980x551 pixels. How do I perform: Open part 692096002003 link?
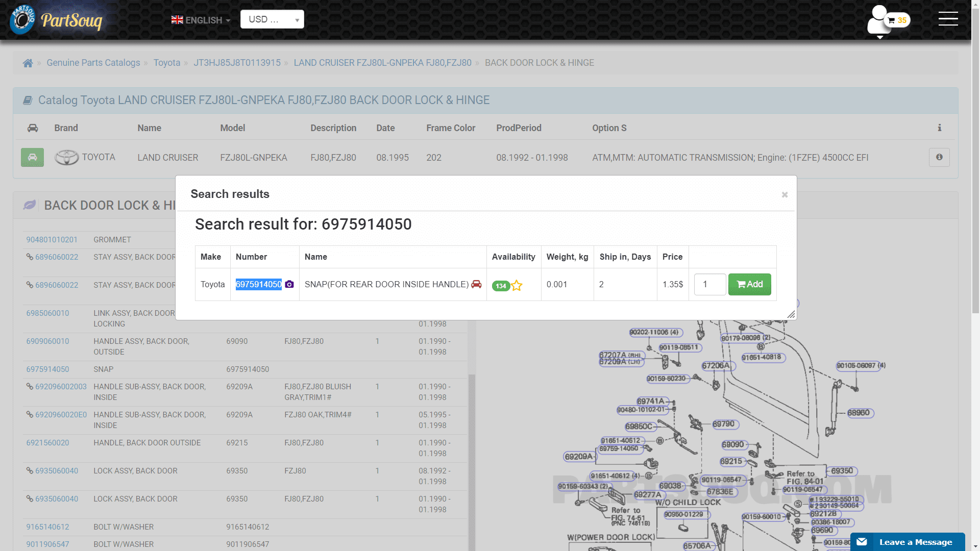pos(61,387)
